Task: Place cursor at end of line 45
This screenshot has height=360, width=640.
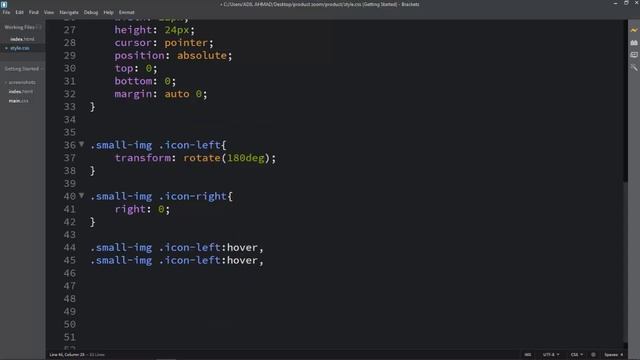Action: point(264,260)
